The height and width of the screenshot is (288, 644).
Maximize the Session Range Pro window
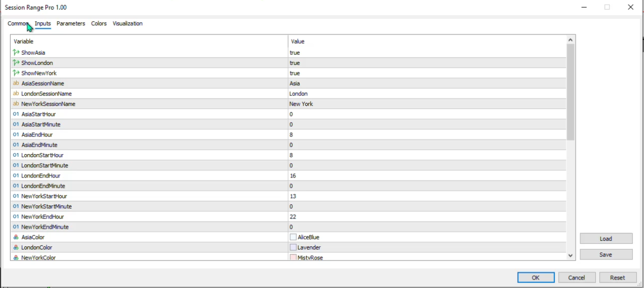(x=607, y=7)
